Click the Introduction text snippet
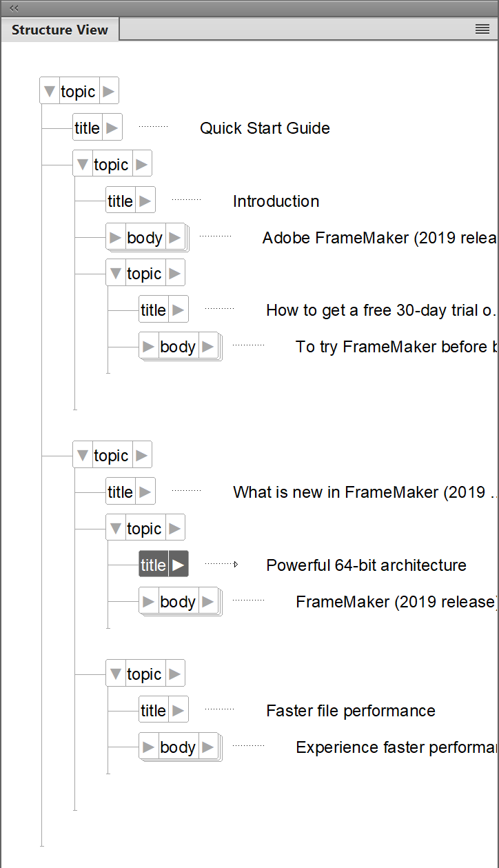The image size is (499, 868). 276,201
